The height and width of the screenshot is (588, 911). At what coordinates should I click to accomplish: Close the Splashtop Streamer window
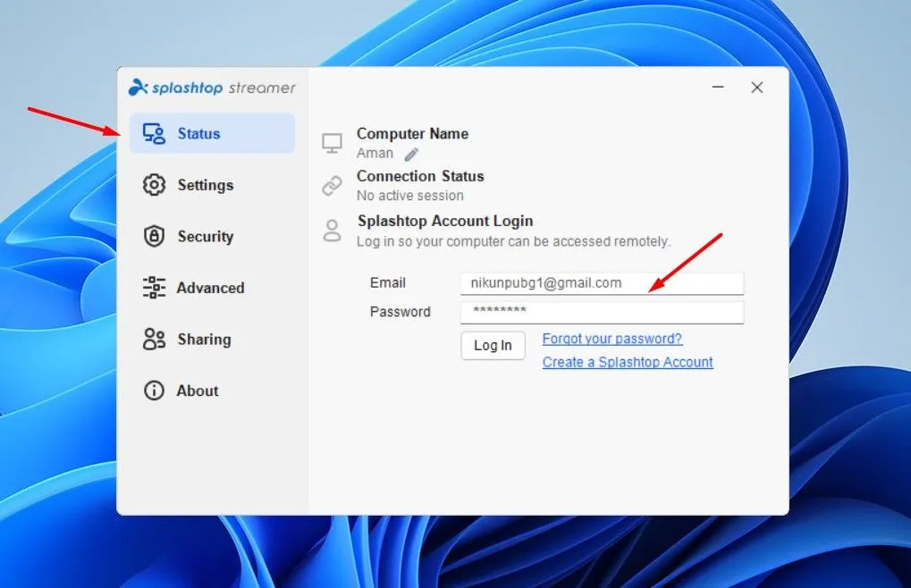tap(757, 88)
